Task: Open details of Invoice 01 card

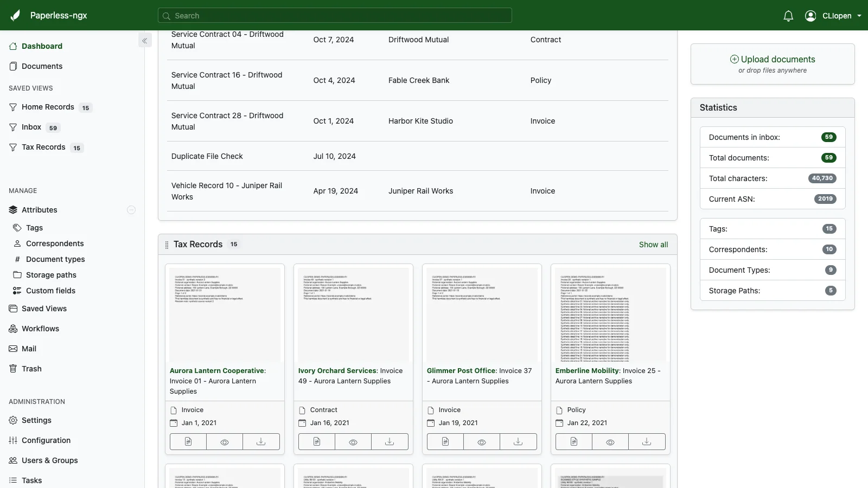Action: [x=188, y=442]
